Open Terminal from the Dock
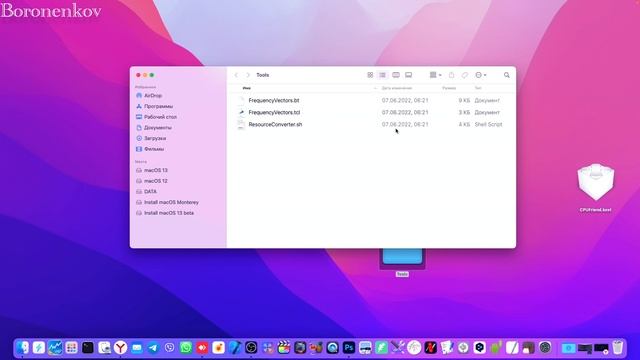 tap(88, 348)
